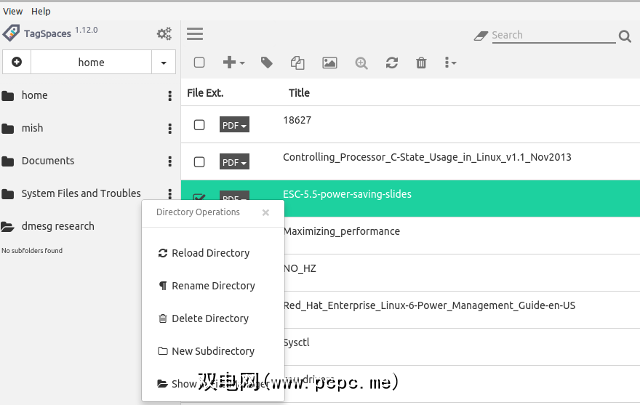This screenshot has height=405, width=640.
Task: Click the Search input field
Action: pyautogui.click(x=550, y=35)
